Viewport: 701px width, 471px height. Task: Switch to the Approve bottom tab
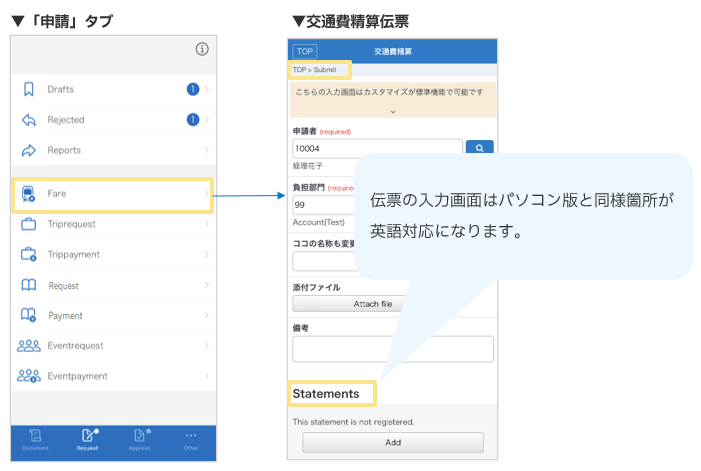140,440
